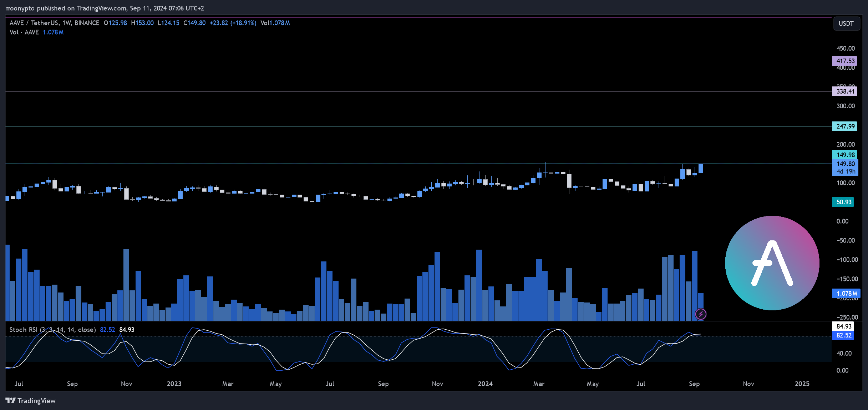Select the 338.41 price level label
Image resolution: width=868 pixels, height=410 pixels.
[x=844, y=91]
